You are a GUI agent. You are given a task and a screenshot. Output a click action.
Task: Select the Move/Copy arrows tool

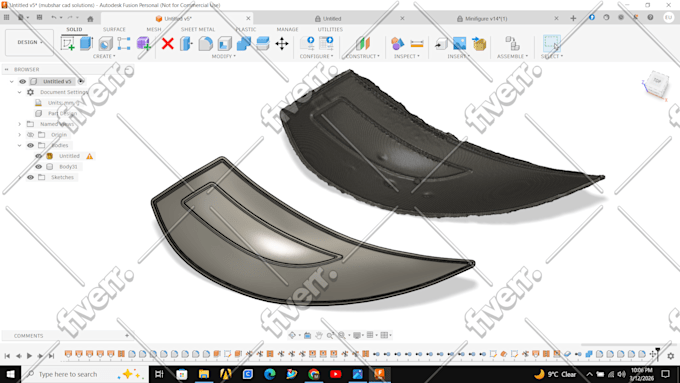282,43
